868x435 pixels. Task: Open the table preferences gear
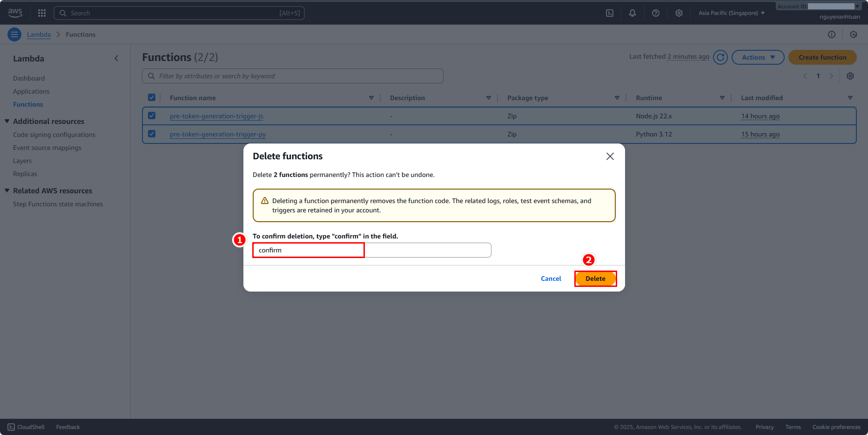click(850, 76)
